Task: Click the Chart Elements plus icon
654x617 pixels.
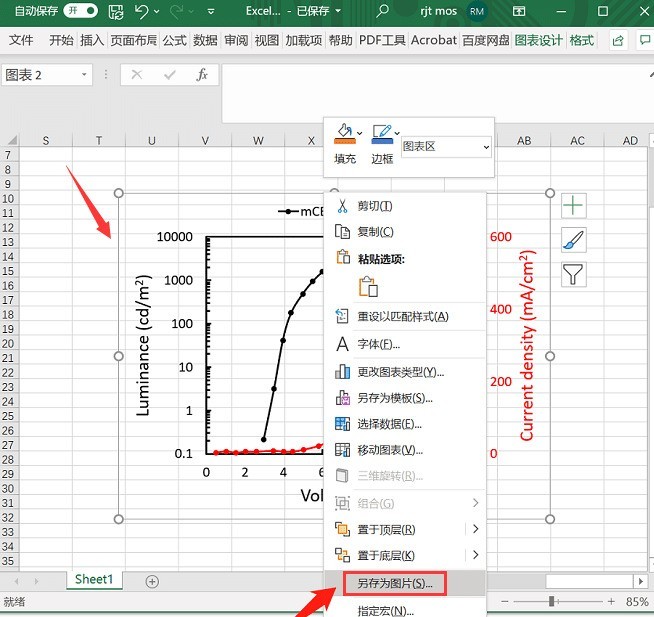Action: point(573,206)
